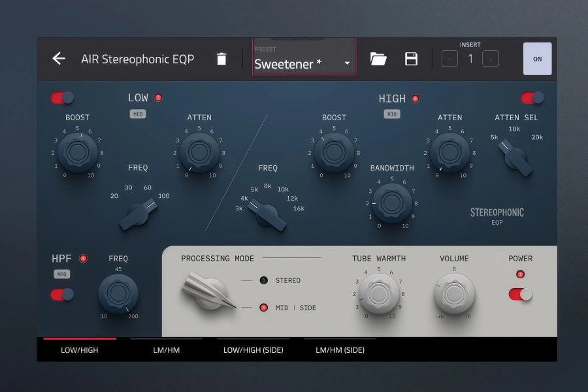Click the HPF FREQ knob
The height and width of the screenshot is (392, 588).
coord(118,294)
